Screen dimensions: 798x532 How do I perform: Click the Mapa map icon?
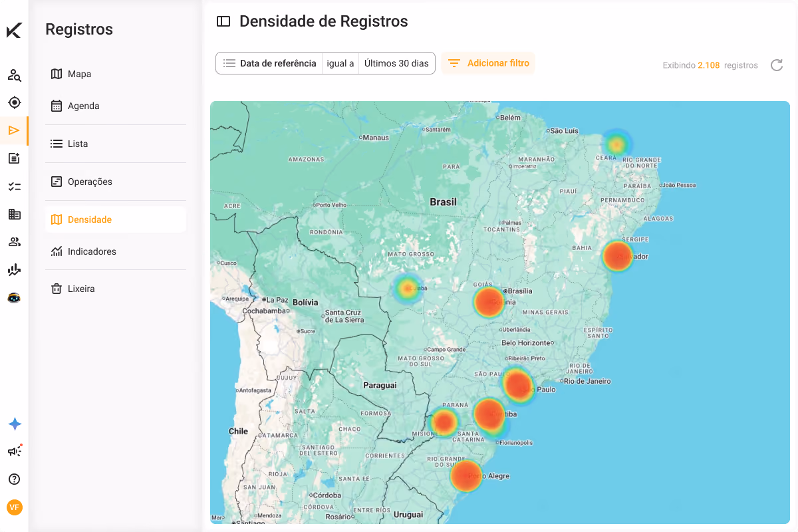tap(57, 74)
